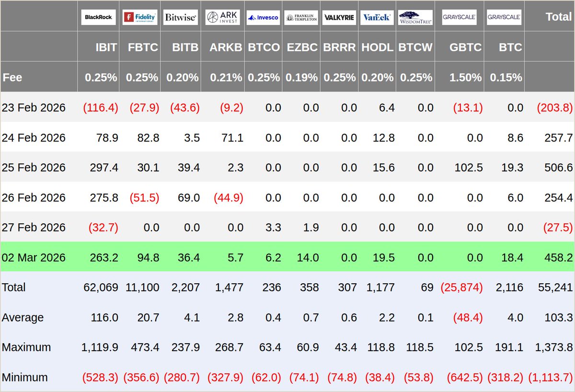Screen dimensions: 575x392
Task: Click the Fee row label
Action: [x=12, y=77]
